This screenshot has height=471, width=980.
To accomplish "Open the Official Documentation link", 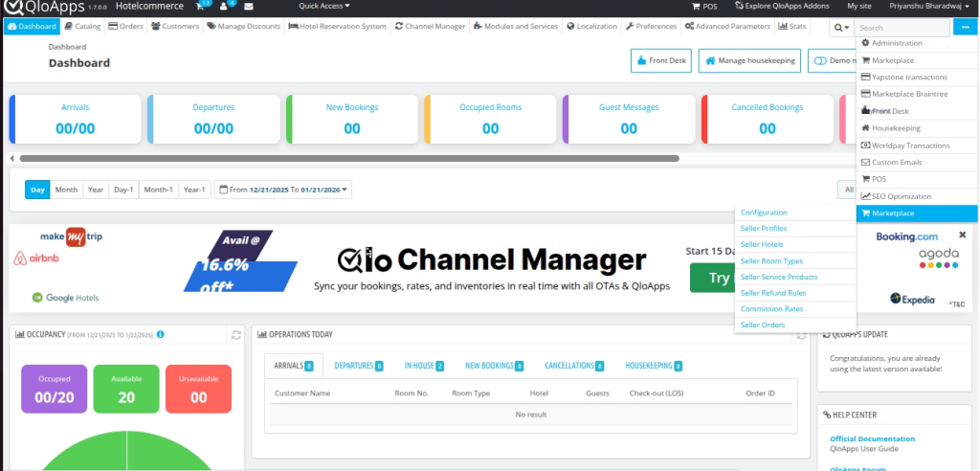I will point(872,438).
